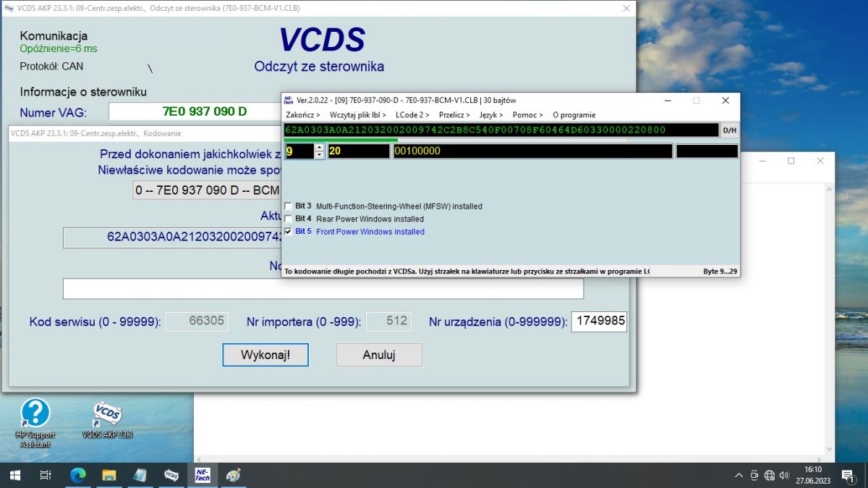Open the LCode 2 menu
The width and height of the screenshot is (868, 488).
412,115
